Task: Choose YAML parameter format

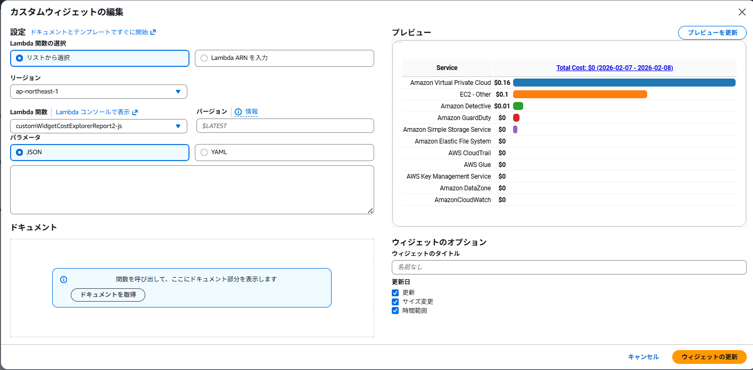Action: [284, 152]
